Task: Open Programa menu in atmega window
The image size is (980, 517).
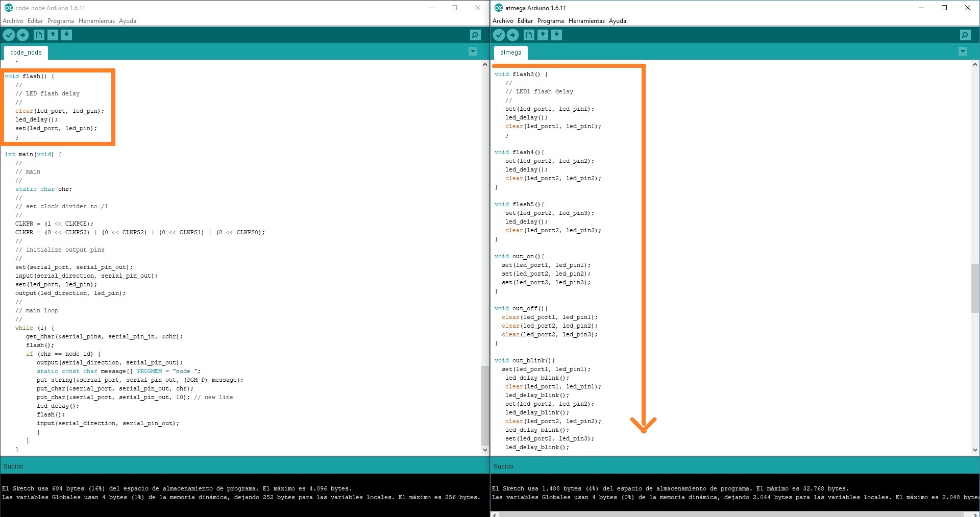Action: pos(551,21)
